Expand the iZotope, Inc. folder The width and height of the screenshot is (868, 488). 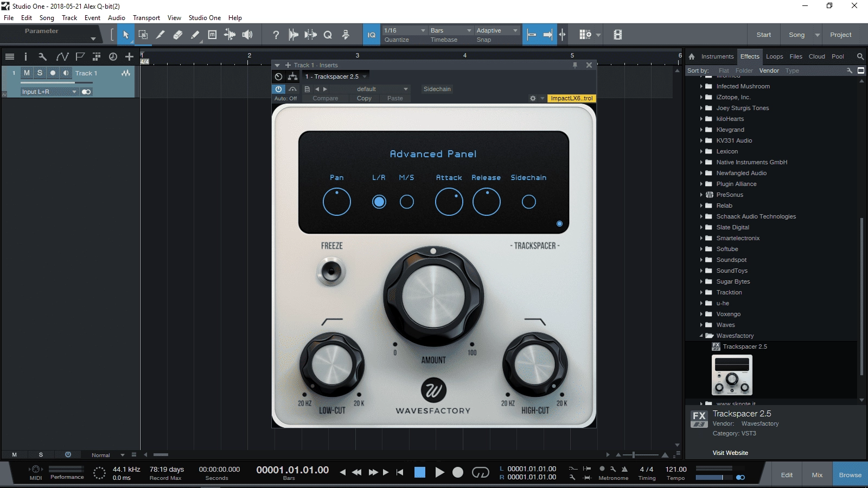tap(701, 97)
